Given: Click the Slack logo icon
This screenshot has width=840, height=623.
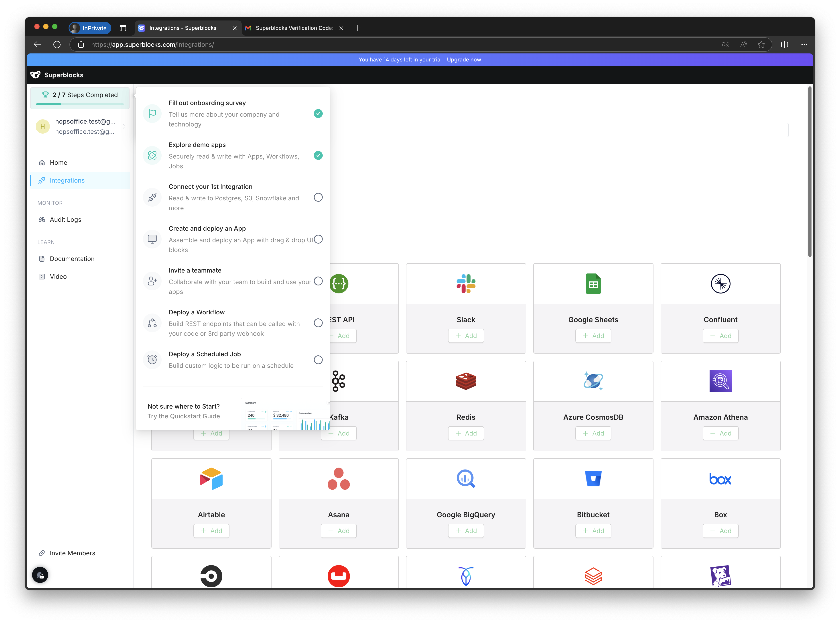Looking at the screenshot, I should pyautogui.click(x=466, y=284).
